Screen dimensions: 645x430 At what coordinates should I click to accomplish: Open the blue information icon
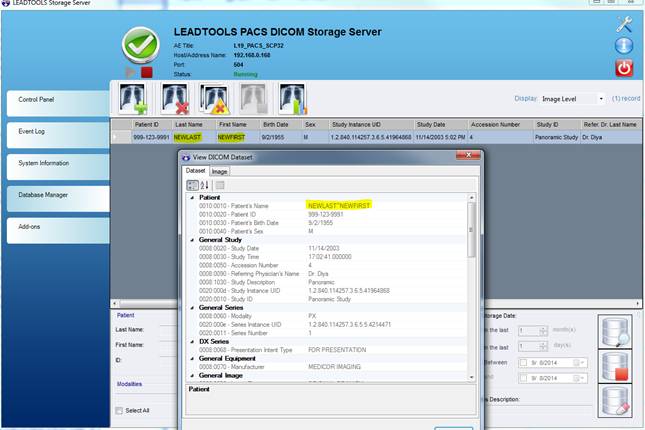tap(624, 45)
